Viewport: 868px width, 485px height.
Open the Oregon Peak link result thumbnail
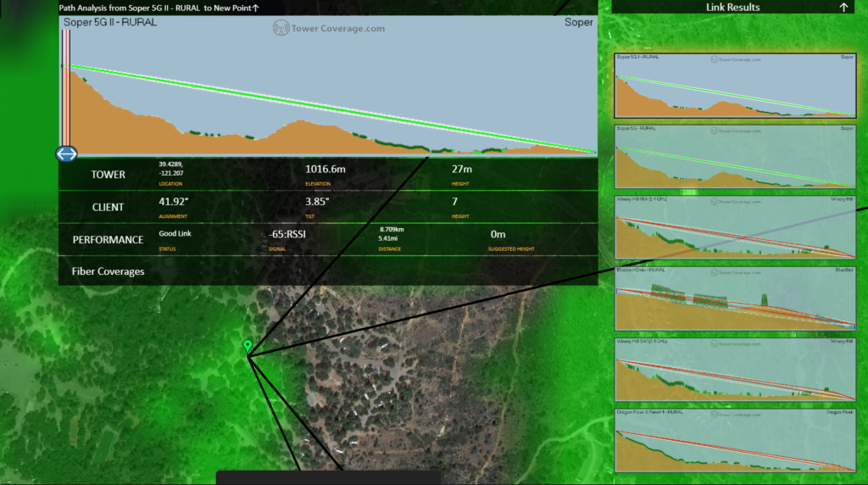[x=735, y=441]
